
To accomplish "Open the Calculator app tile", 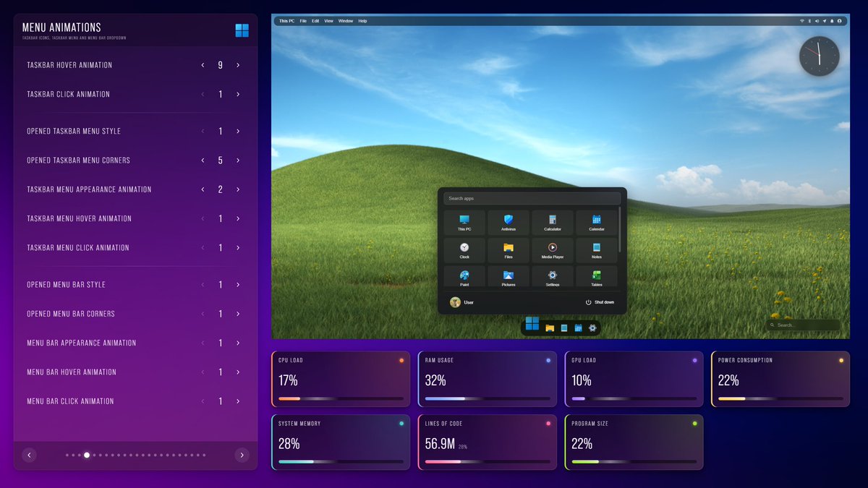I will click(553, 223).
